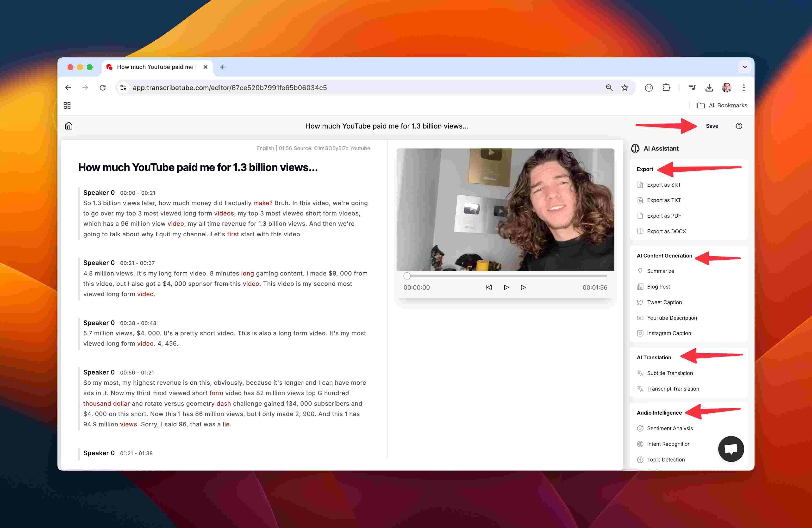Skip to previous segment in player

(x=488, y=287)
